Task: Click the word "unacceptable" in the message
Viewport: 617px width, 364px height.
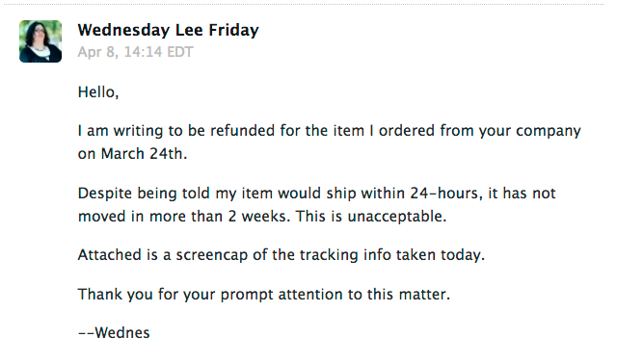Action: (395, 217)
